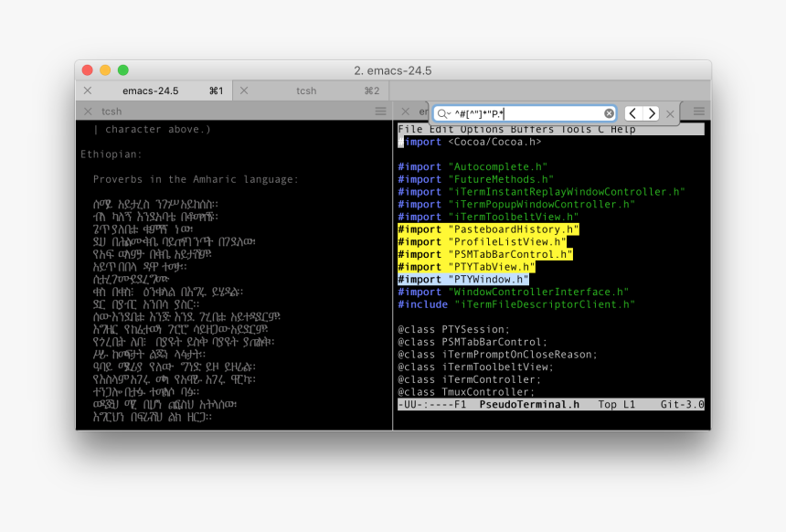Zoom the window with green button
786x532 pixels.
[123, 70]
